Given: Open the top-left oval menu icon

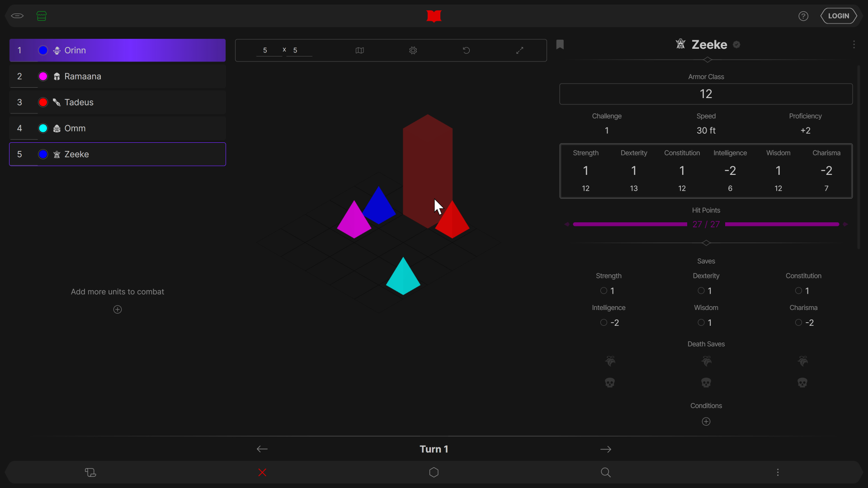Looking at the screenshot, I should pyautogui.click(x=17, y=16).
